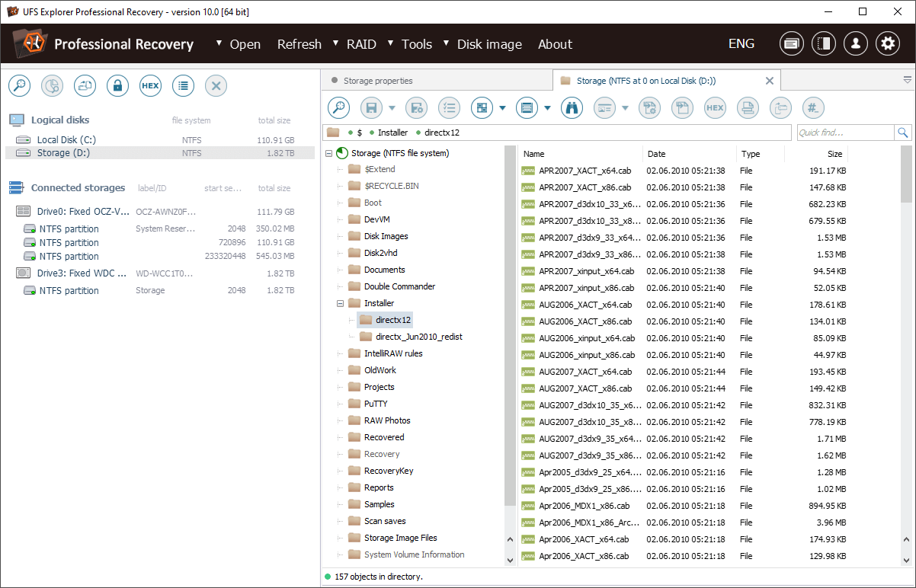Image resolution: width=916 pixels, height=588 pixels.
Task: Click the stacked windows icon in header
Action: click(792, 43)
